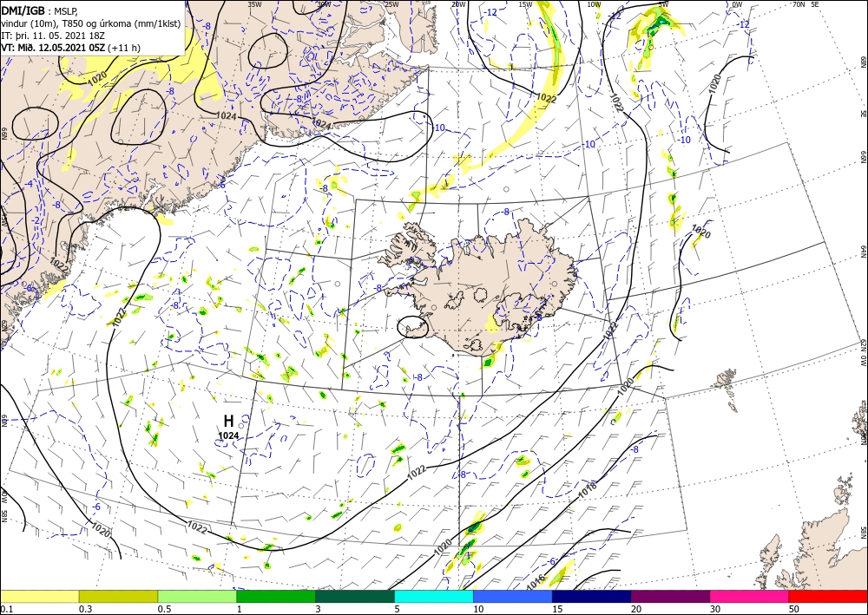Click the 'VT: Mið. 12.05.2021 05Z (+11 h)' line
868x615 pixels.
point(71,48)
